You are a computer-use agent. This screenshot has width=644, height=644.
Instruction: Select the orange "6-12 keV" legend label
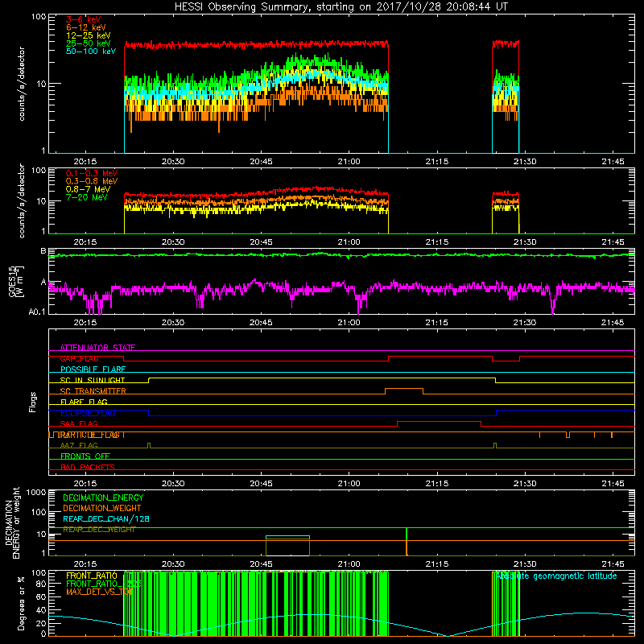(x=86, y=27)
